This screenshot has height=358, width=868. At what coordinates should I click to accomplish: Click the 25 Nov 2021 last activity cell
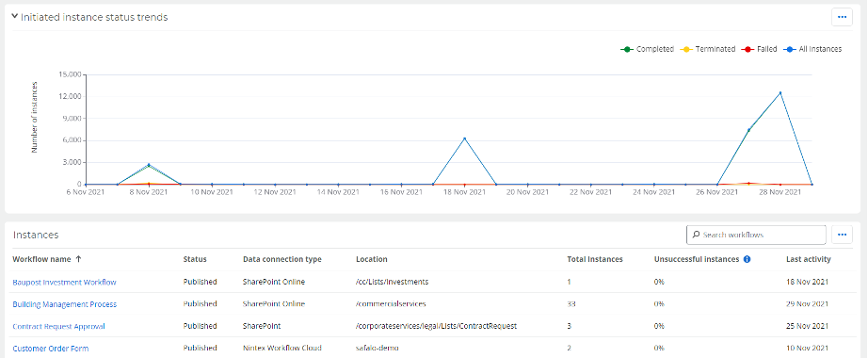coord(807,326)
